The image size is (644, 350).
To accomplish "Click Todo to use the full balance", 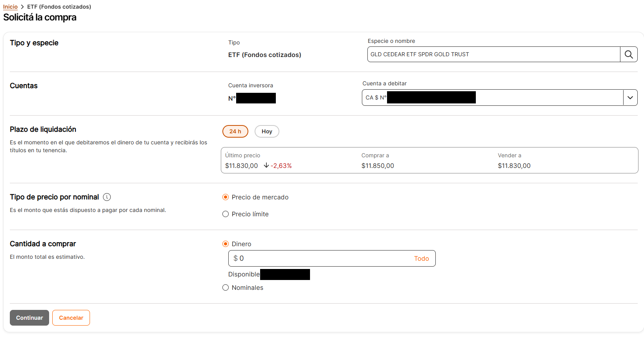I will (x=421, y=258).
